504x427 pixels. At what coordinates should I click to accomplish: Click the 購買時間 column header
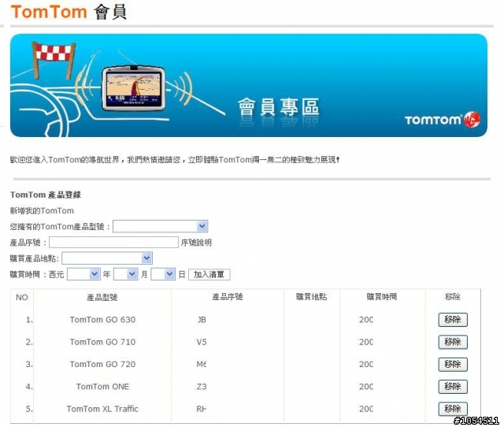(x=382, y=297)
